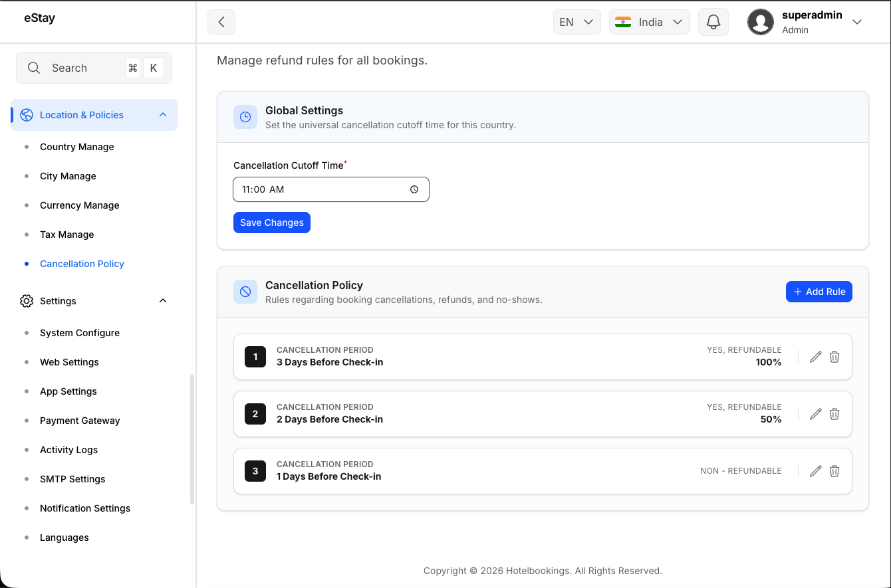
Task: Click the K shortcut key badge
Action: (154, 68)
